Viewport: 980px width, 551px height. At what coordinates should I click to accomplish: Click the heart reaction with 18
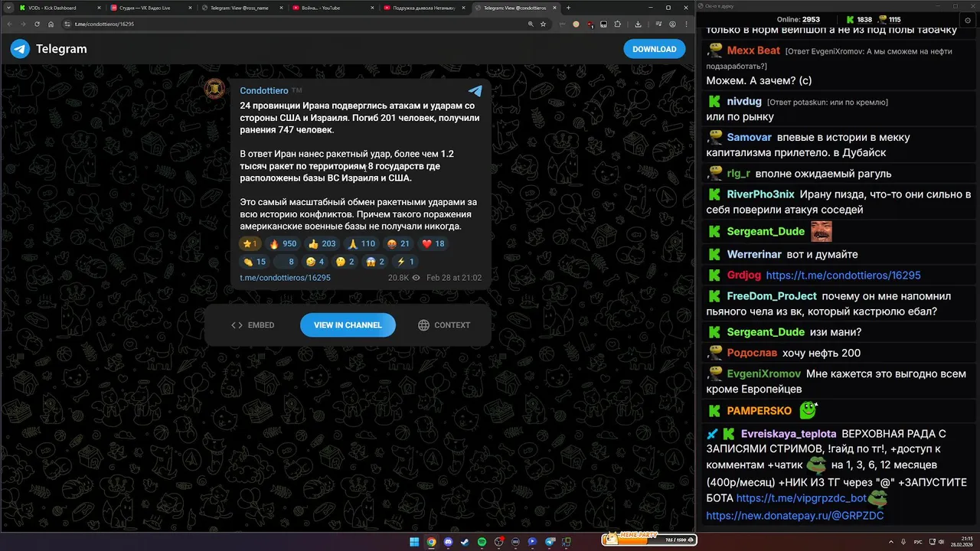(x=433, y=243)
